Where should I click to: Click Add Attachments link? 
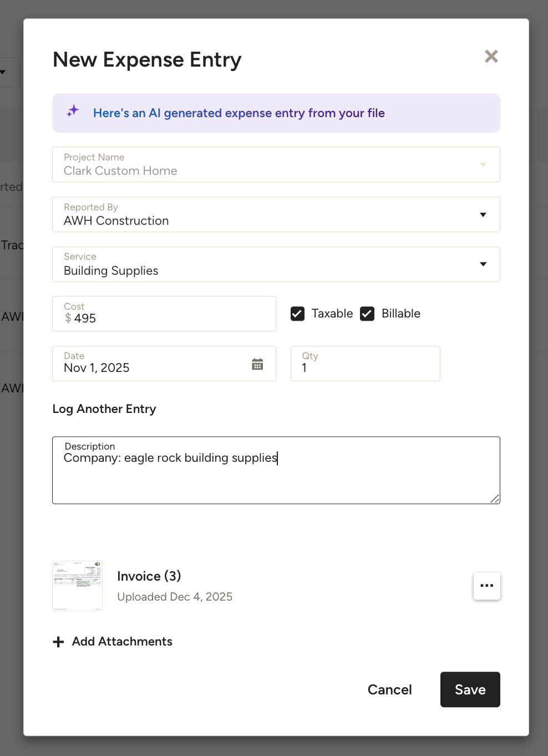[122, 642]
